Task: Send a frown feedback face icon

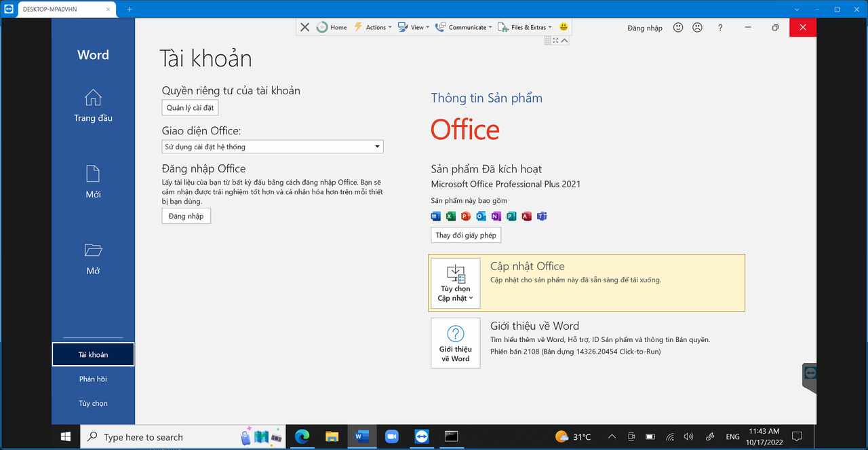Action: [x=697, y=28]
